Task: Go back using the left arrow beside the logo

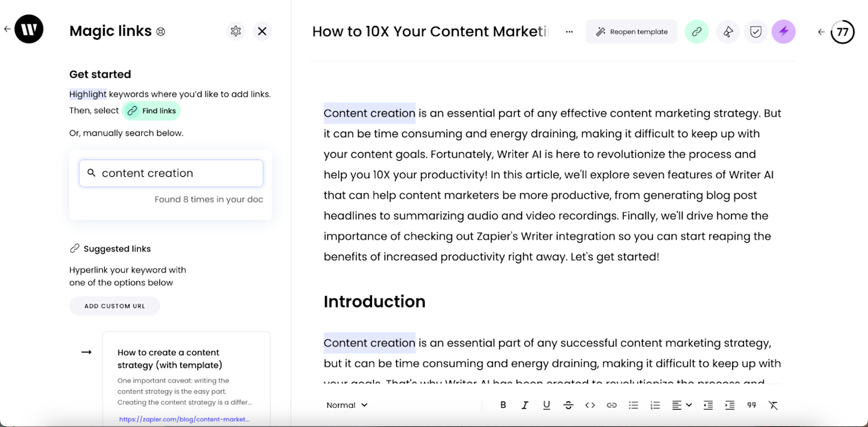Action: [7, 29]
